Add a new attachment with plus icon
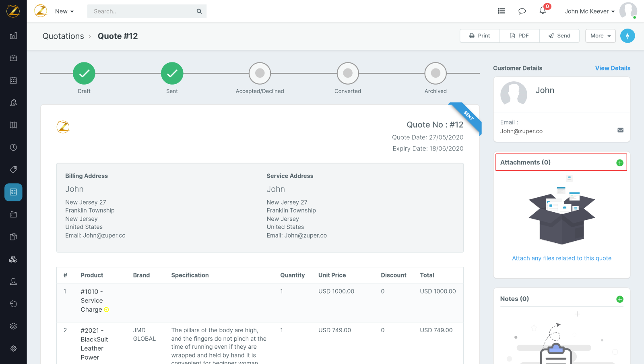The height and width of the screenshot is (364, 644). (x=620, y=163)
